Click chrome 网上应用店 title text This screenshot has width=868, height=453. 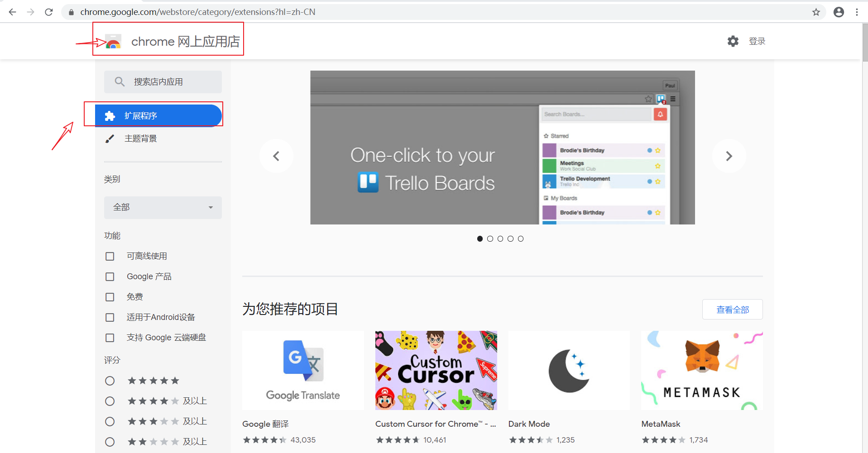(x=186, y=42)
